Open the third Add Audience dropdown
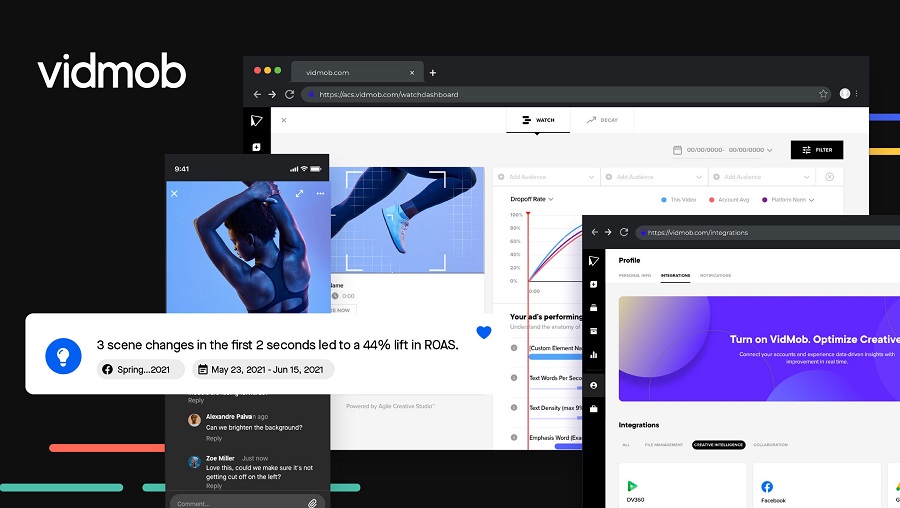Image resolution: width=900 pixels, height=508 pixels. (762, 177)
